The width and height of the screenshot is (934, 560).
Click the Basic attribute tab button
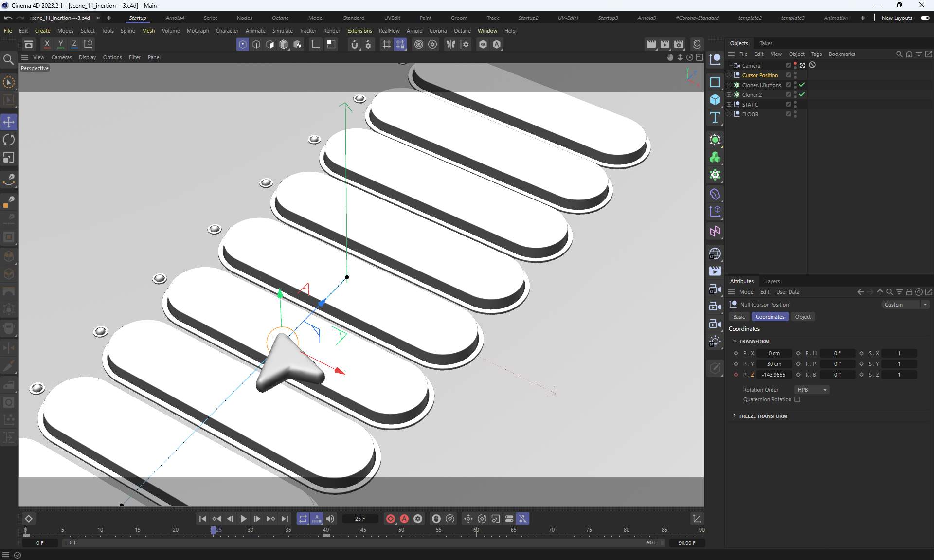point(738,317)
